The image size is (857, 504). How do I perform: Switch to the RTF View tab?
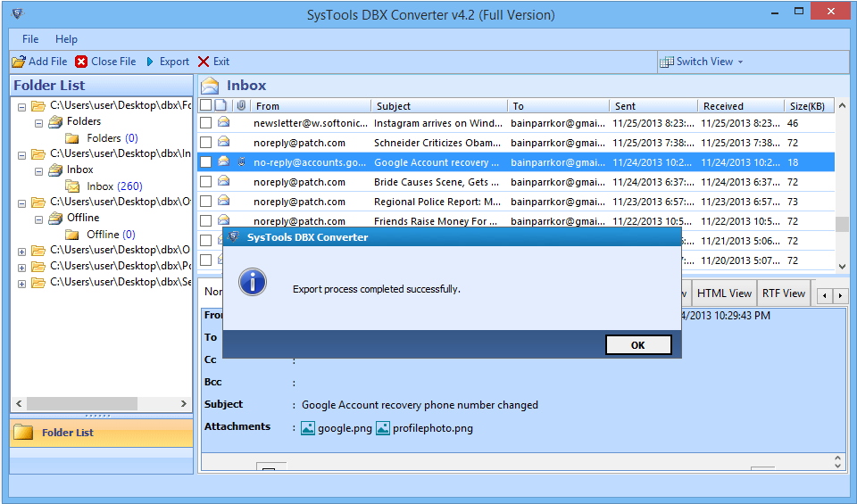pyautogui.click(x=784, y=293)
